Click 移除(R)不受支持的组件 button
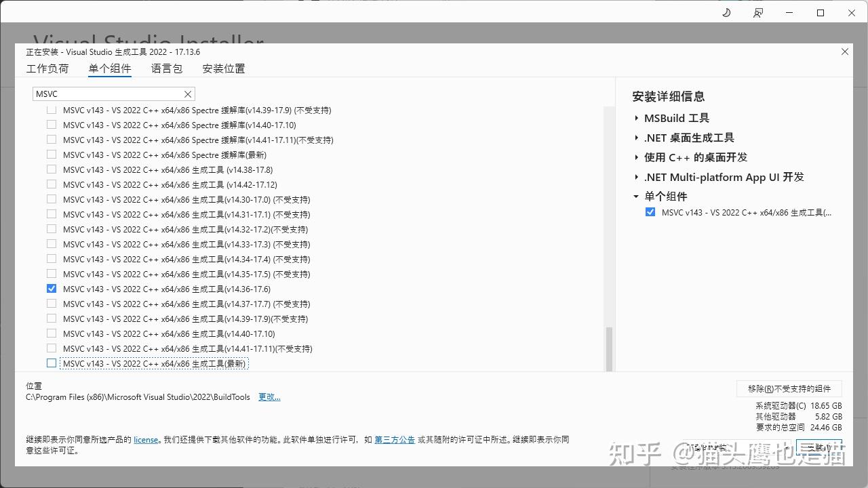868x488 pixels. click(789, 388)
